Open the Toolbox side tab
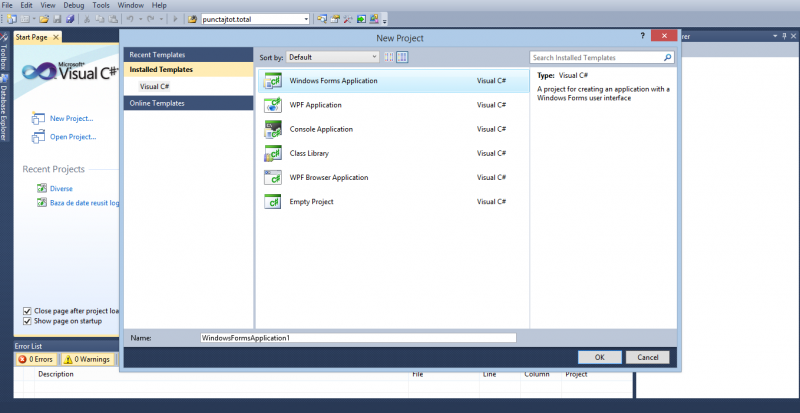The width and height of the screenshot is (800, 413). click(4, 52)
